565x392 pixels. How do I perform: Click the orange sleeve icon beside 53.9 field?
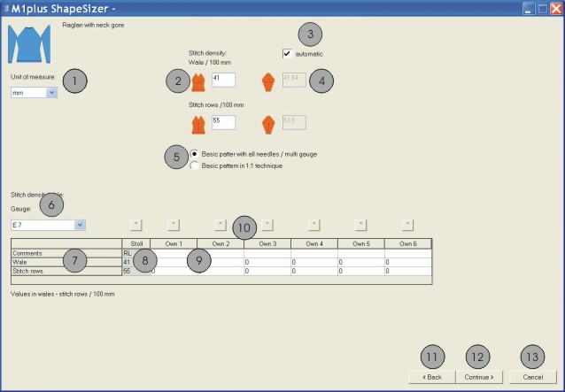pyautogui.click(x=270, y=122)
